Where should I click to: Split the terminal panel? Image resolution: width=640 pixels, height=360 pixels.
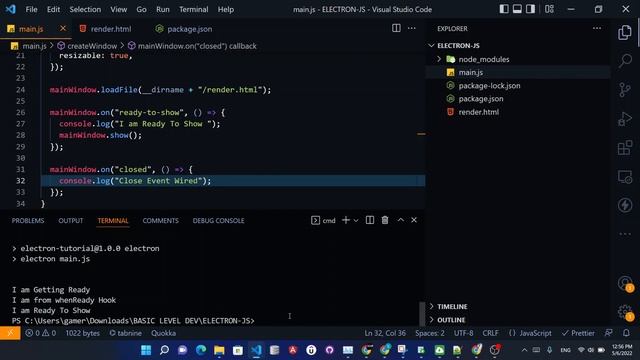(x=370, y=220)
